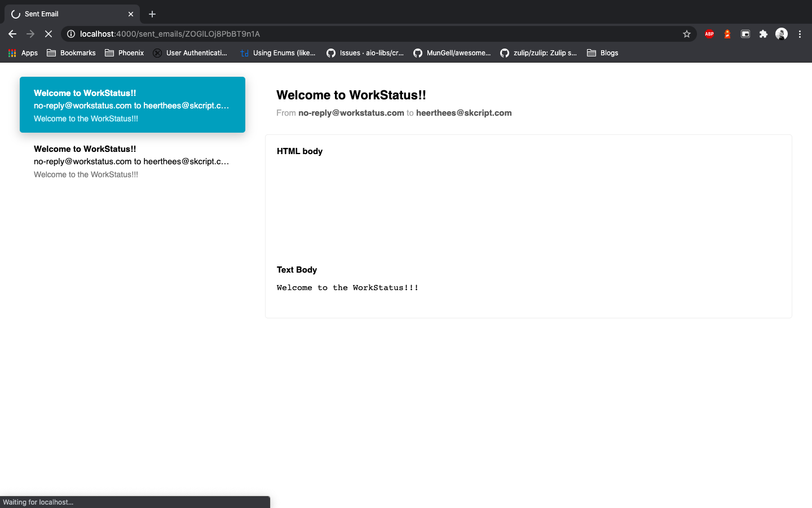Screen dimensions: 812x508
Task: Stop page loading with the X button
Action: point(48,34)
